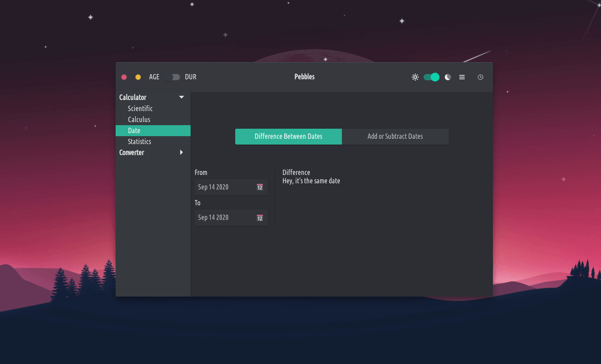Open the Calculus calculator

tap(139, 119)
